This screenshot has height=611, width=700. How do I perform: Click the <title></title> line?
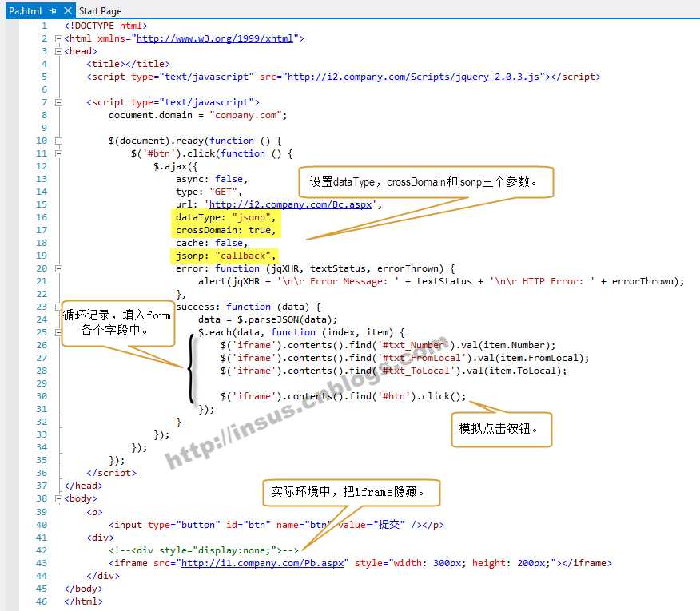click(x=128, y=64)
